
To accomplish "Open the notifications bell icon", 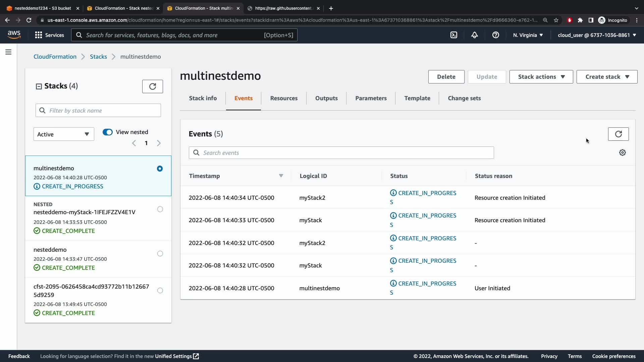I will [474, 35].
